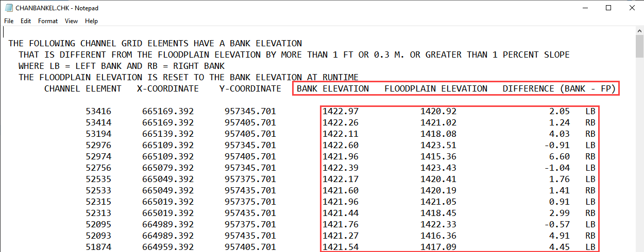Click the Notepad app icon in title bar
This screenshot has height=252, width=644.
(9, 8)
